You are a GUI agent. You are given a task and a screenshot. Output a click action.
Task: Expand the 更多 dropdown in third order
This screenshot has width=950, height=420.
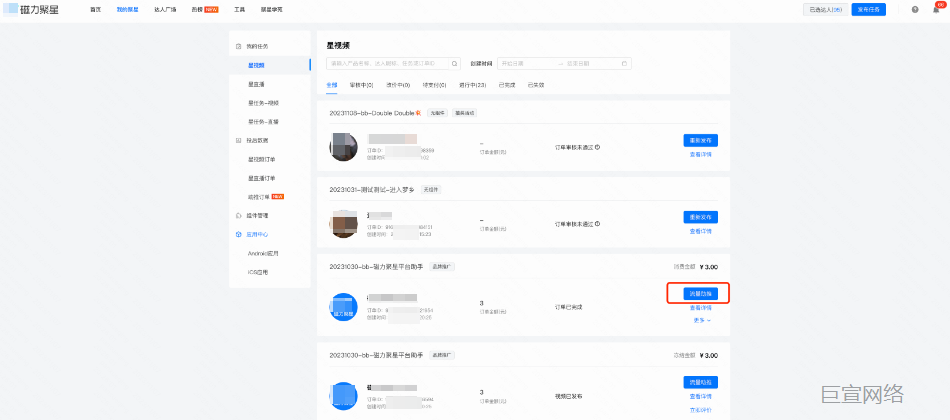(700, 320)
